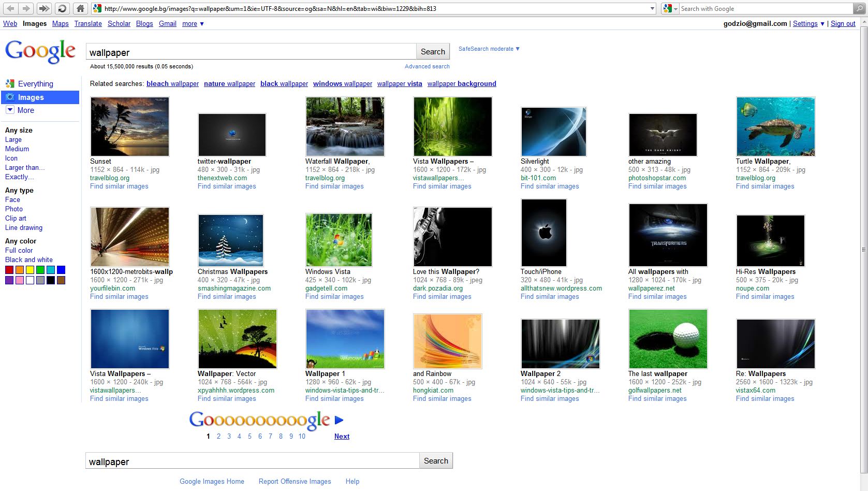Go to results page 5
Image resolution: width=868 pixels, height=491 pixels.
pyautogui.click(x=249, y=437)
